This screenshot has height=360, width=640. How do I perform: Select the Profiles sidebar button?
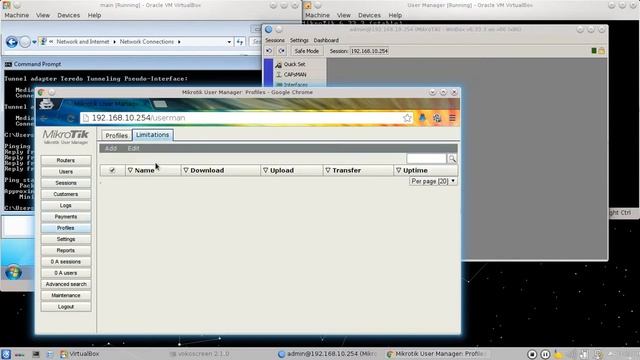pos(66,228)
